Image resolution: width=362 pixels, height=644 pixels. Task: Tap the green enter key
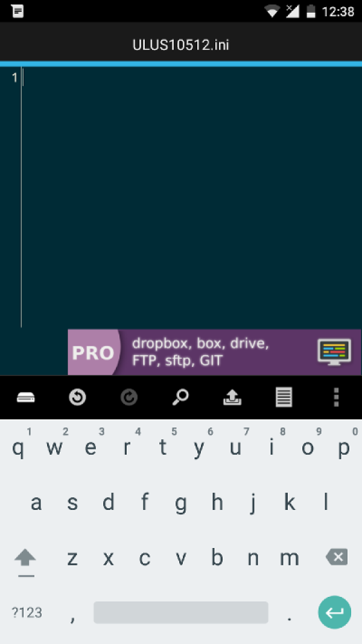pyautogui.click(x=334, y=613)
